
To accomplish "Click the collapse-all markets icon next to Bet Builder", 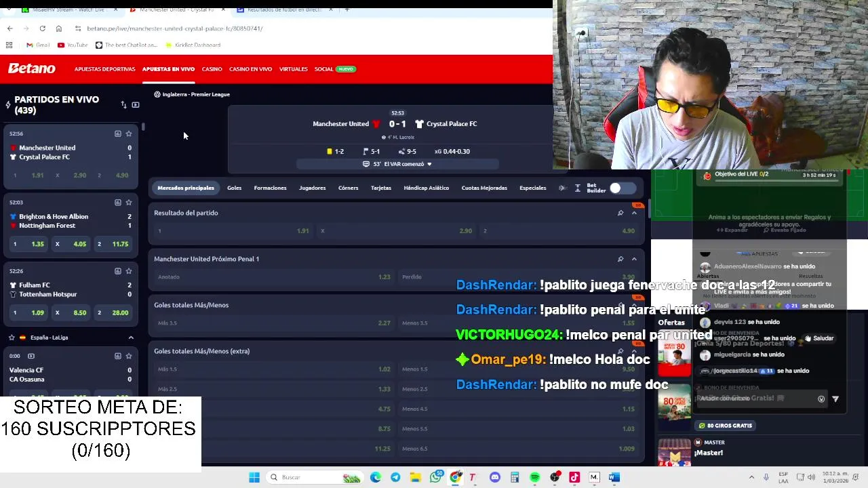I will [577, 188].
